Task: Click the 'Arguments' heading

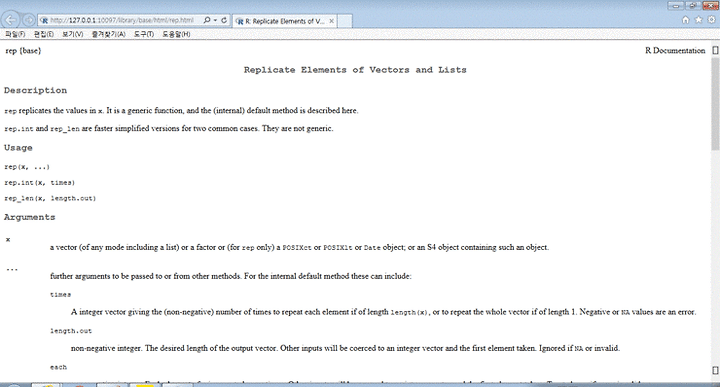Action: coord(29,217)
